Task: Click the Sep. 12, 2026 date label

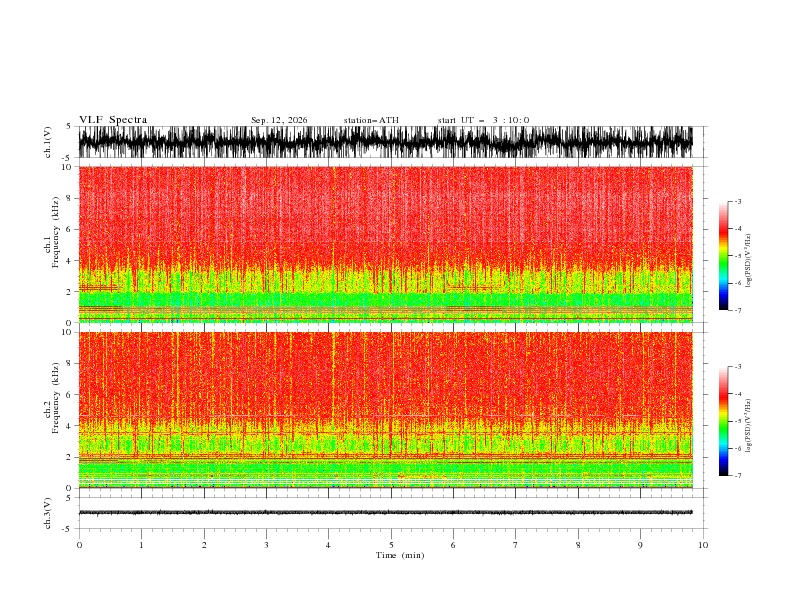Action: [x=279, y=120]
